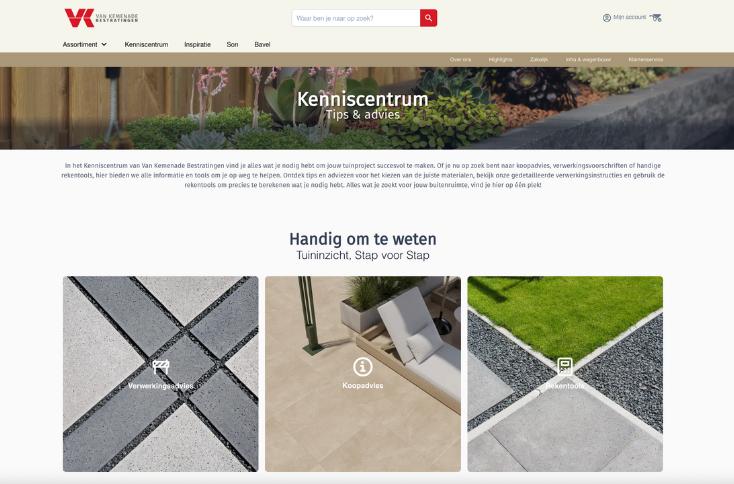Open the Koopadvies patio tile
Screen dimensions: 734x484
click(x=363, y=374)
